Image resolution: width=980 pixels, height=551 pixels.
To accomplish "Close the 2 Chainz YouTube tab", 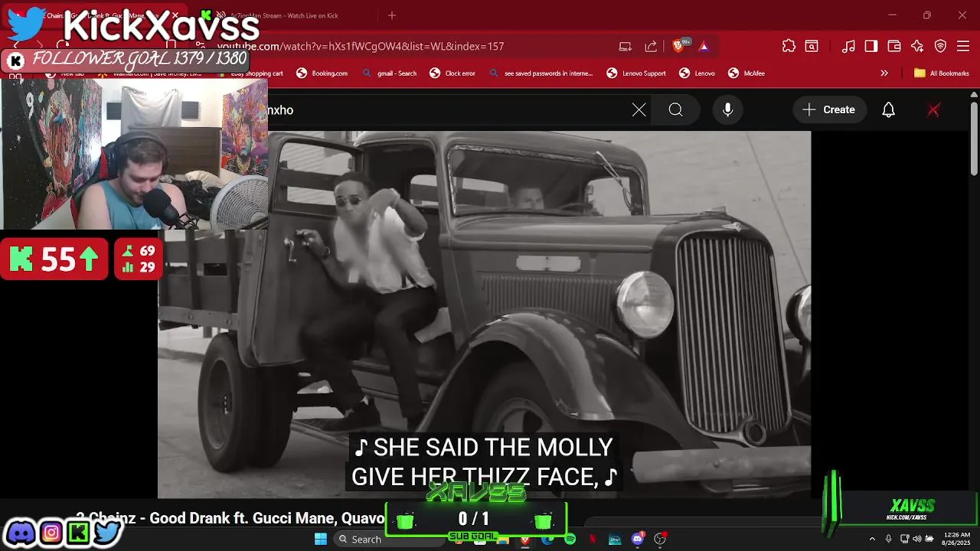I will click(175, 15).
